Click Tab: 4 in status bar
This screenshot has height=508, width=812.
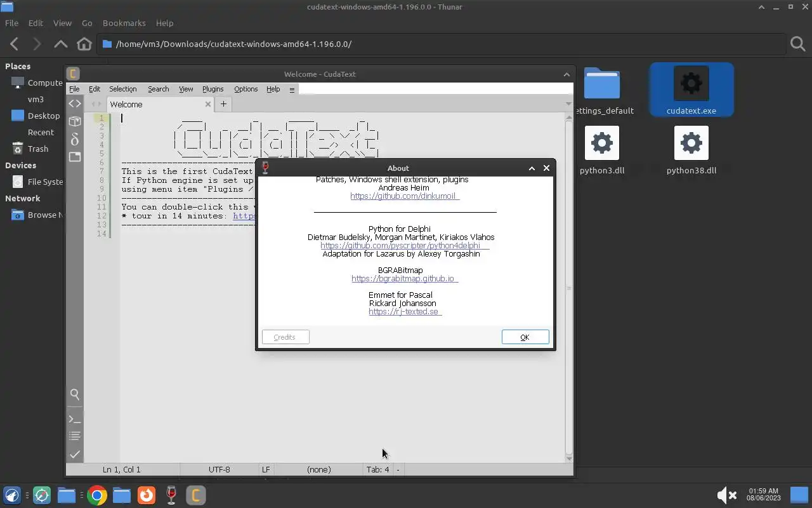pyautogui.click(x=377, y=470)
